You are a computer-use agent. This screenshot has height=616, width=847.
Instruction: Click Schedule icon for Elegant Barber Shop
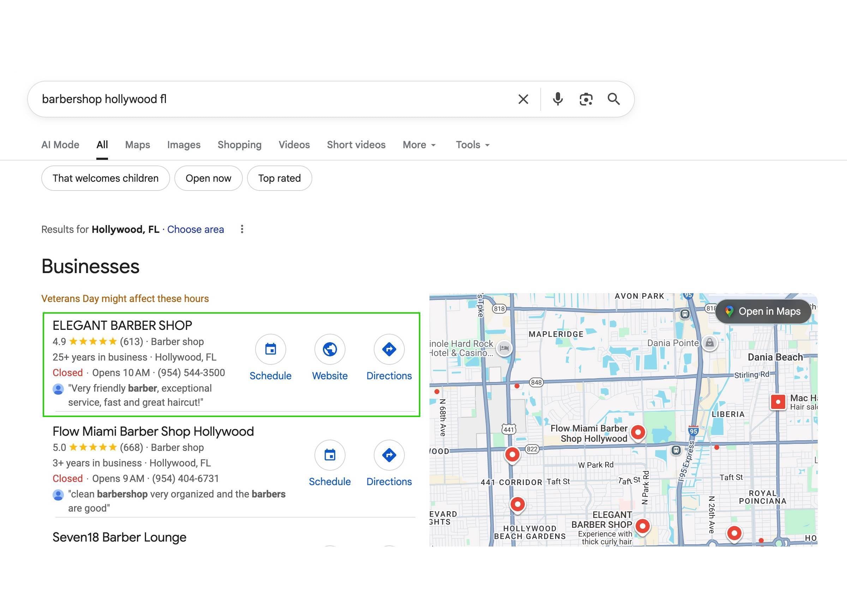pos(270,349)
